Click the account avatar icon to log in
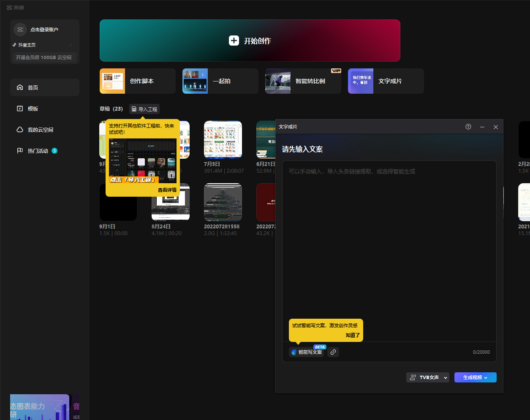530x420 pixels. pos(20,30)
